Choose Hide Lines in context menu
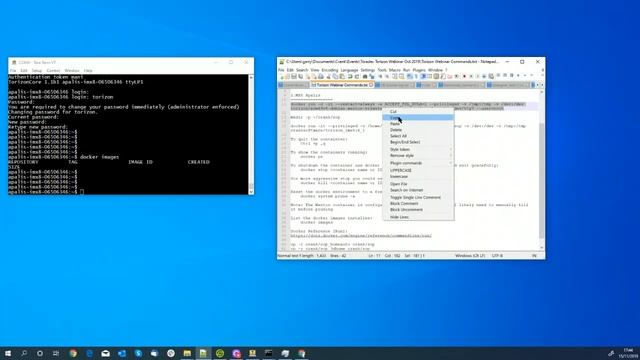640x360 pixels. pos(418,217)
